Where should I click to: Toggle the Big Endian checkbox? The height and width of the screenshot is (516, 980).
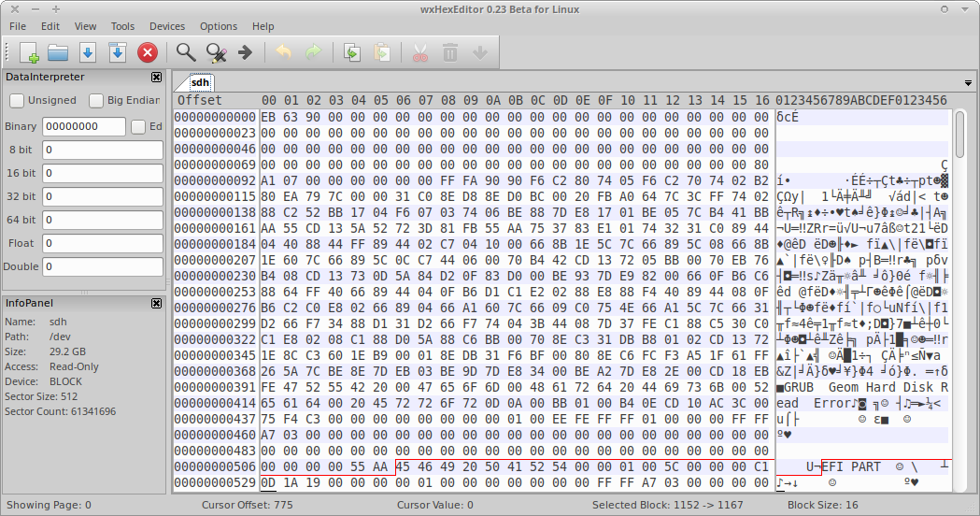(96, 100)
